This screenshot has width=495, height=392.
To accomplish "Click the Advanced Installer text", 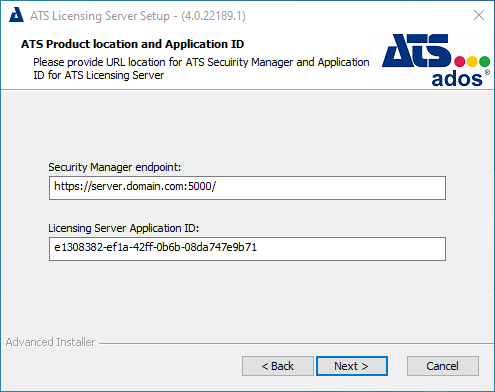I will coord(50,342).
